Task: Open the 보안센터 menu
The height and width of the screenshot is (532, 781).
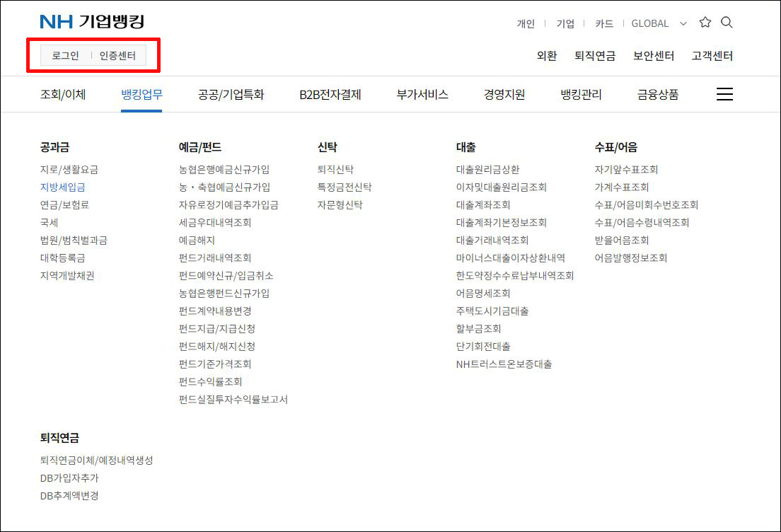Action: (654, 56)
